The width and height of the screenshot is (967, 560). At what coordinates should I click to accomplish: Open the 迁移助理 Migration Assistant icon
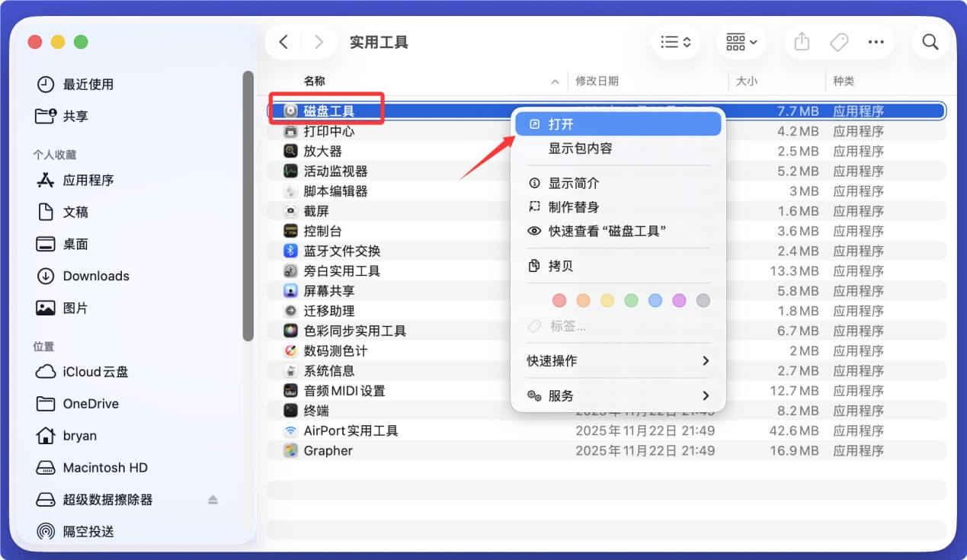[x=290, y=310]
